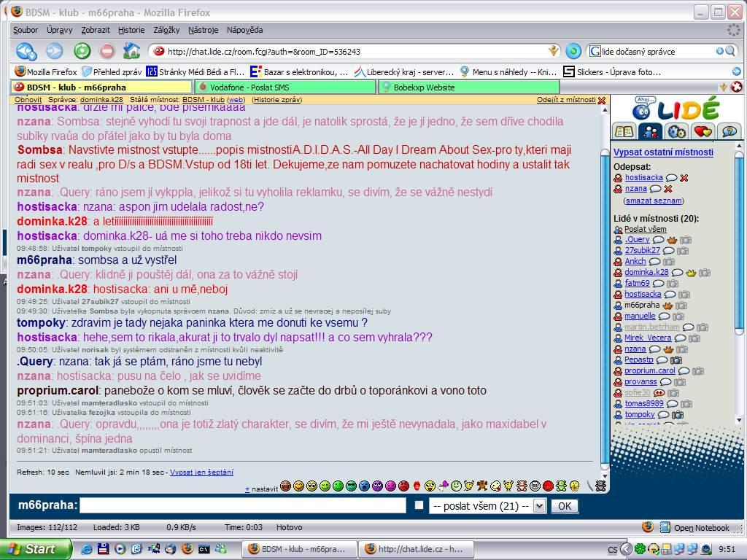Click the red icon that leaves the room

[x=602, y=101]
